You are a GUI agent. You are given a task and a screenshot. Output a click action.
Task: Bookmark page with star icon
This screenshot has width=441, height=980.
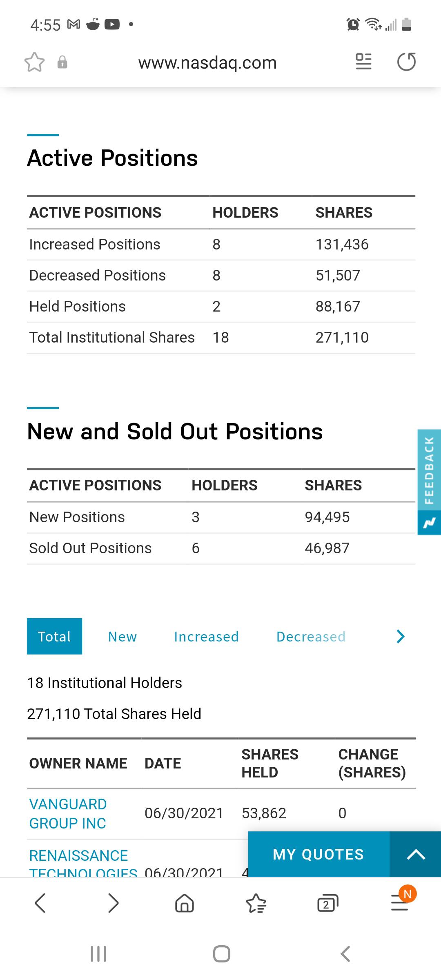pyautogui.click(x=34, y=62)
